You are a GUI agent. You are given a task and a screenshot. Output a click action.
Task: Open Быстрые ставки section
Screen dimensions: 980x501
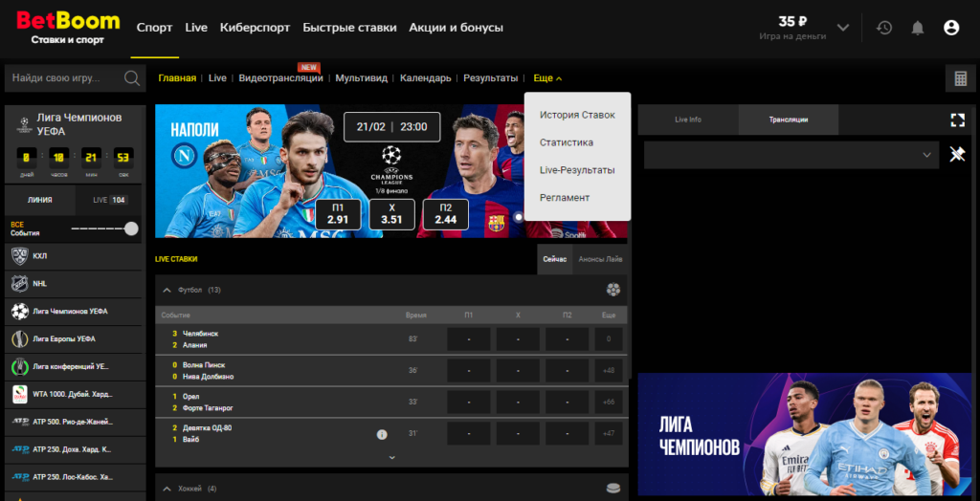(x=349, y=28)
